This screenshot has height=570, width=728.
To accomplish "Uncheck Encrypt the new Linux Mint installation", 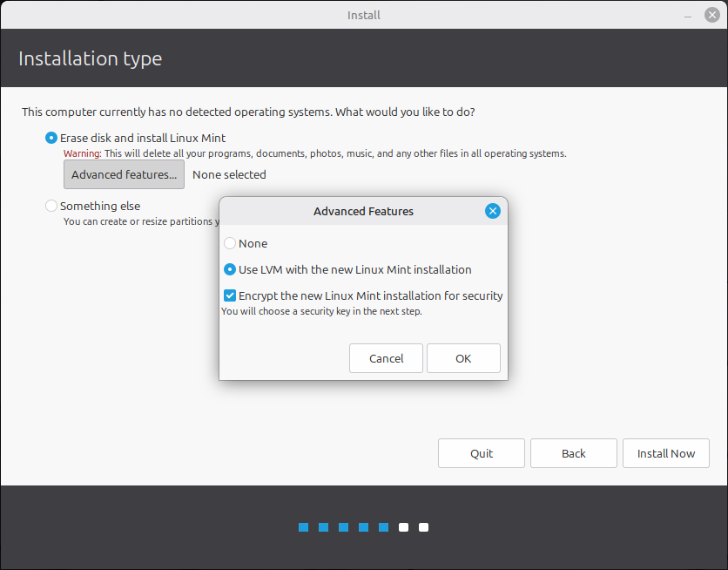I will coord(229,295).
